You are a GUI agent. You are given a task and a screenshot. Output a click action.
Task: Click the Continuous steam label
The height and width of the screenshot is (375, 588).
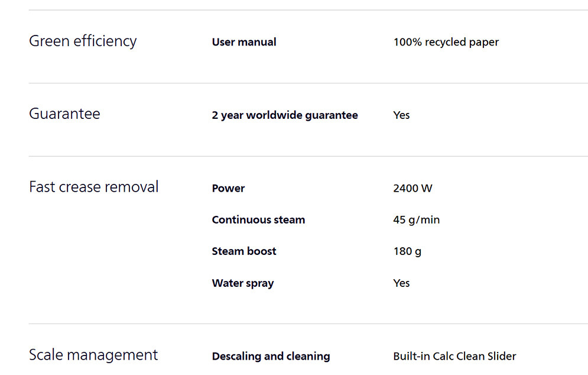click(x=258, y=219)
